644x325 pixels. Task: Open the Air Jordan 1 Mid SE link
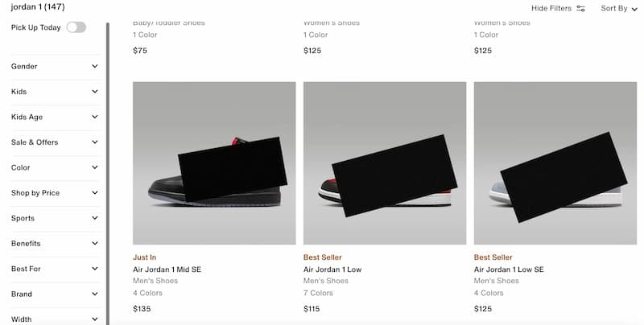[167, 269]
